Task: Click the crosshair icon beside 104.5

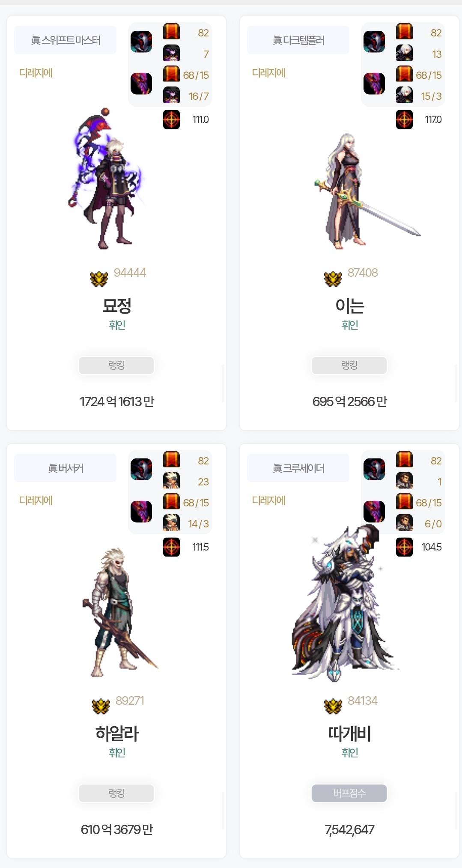Action: point(404,547)
